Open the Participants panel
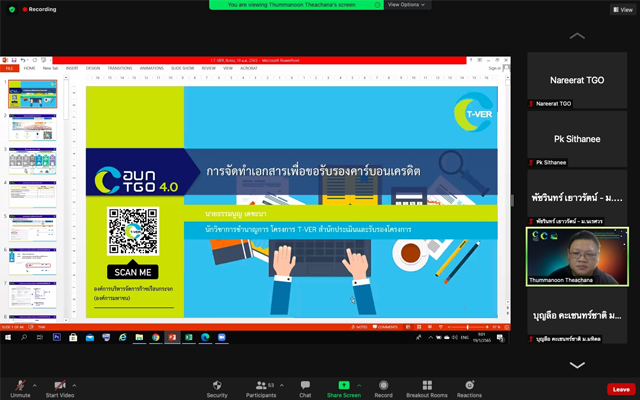This screenshot has width=640, height=400. tap(261, 389)
